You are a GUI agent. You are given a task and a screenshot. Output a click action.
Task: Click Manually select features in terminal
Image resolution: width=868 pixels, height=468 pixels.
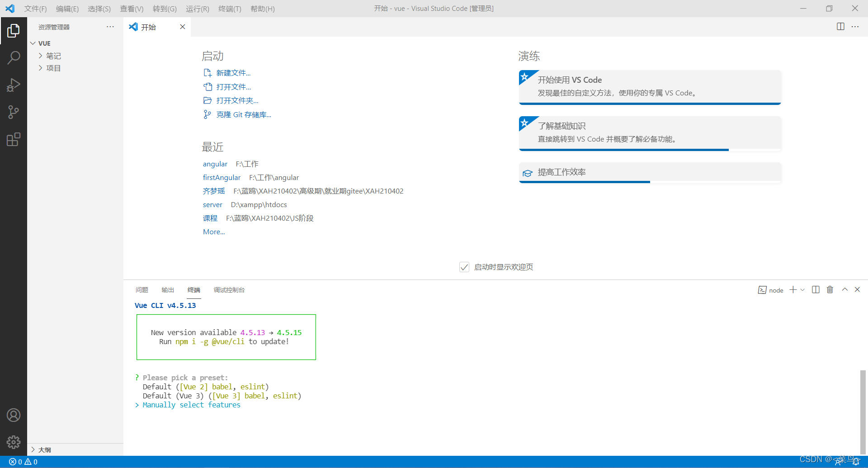(x=192, y=405)
